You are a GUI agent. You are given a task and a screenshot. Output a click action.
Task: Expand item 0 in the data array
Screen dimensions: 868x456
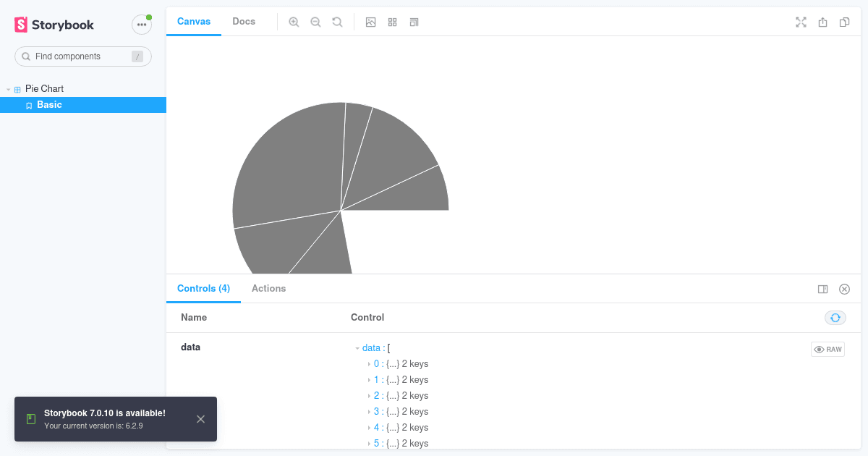pos(370,363)
